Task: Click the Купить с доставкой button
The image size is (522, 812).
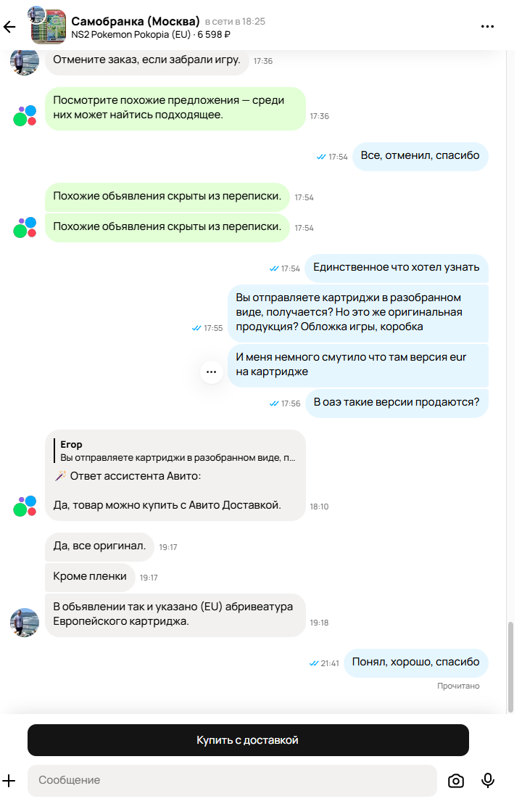Action: 249,740
